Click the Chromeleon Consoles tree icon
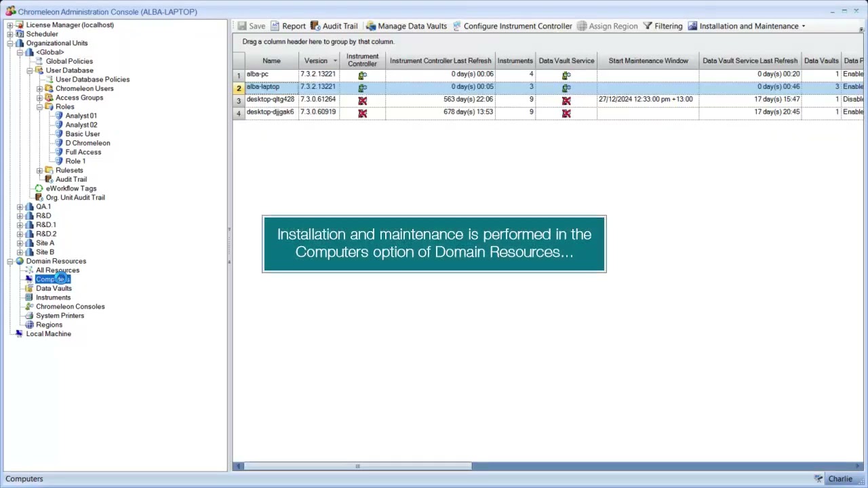 29,306
